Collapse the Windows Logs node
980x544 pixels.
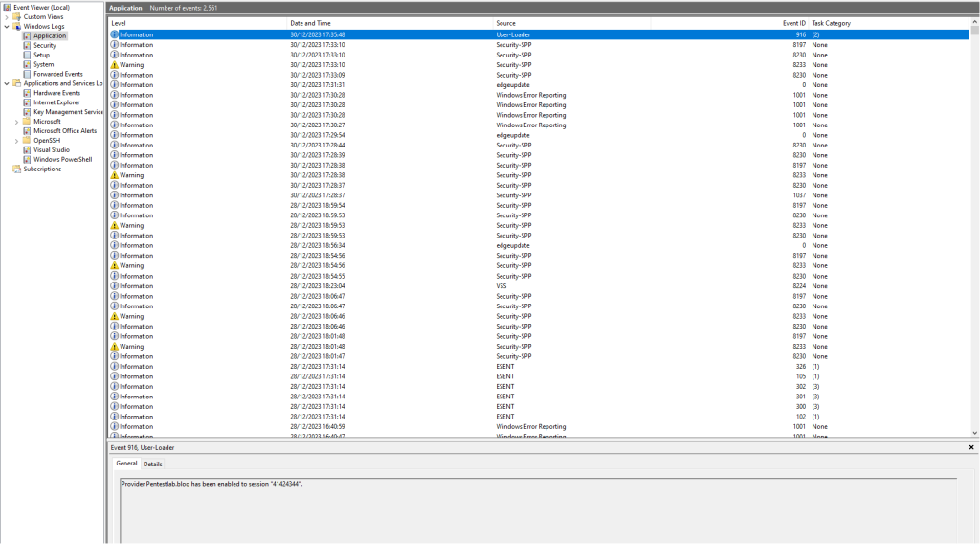[7, 27]
